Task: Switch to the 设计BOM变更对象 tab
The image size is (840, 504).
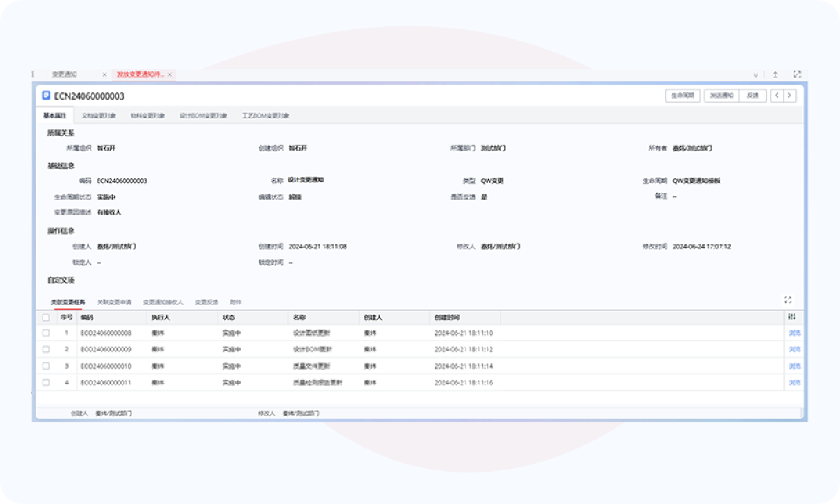Action: click(203, 116)
